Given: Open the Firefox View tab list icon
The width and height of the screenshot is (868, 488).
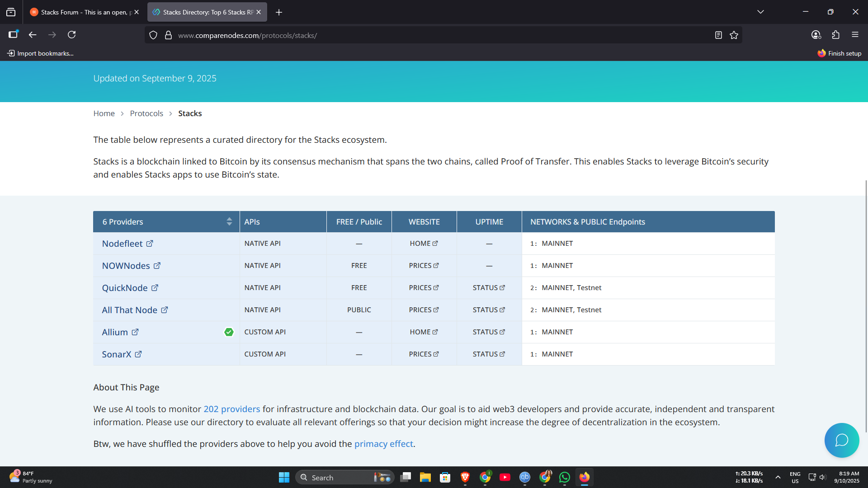Looking at the screenshot, I should pyautogui.click(x=11, y=12).
